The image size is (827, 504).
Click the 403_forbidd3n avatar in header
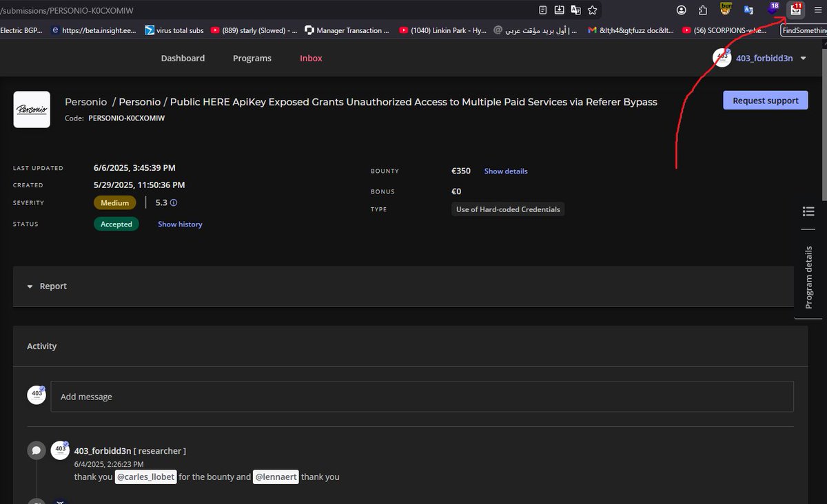pos(722,59)
